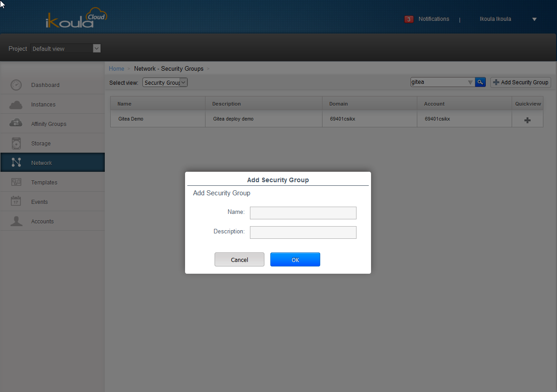The height and width of the screenshot is (392, 557).
Task: Click the Domain column header
Action: pyautogui.click(x=370, y=104)
